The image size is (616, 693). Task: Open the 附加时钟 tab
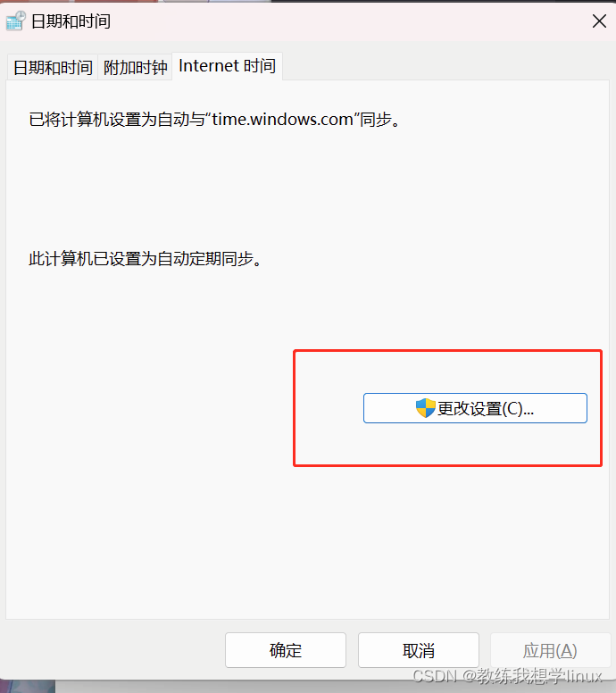[135, 67]
